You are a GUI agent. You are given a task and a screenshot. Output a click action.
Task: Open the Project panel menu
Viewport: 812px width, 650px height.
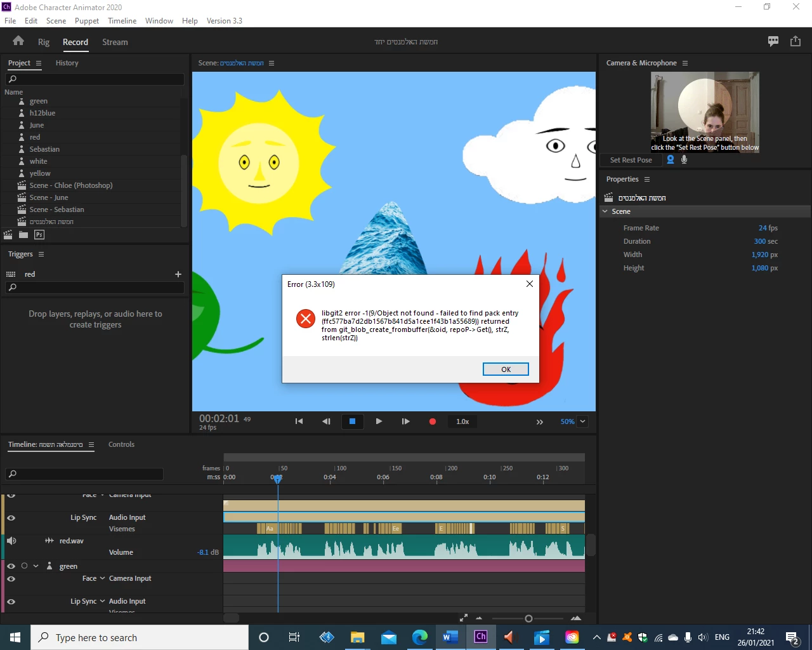point(39,63)
